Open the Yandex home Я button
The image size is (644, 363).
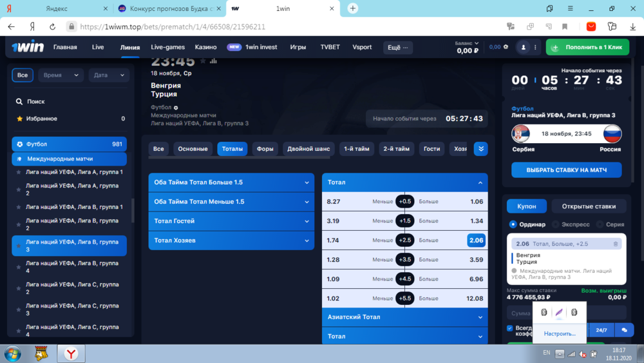click(32, 26)
